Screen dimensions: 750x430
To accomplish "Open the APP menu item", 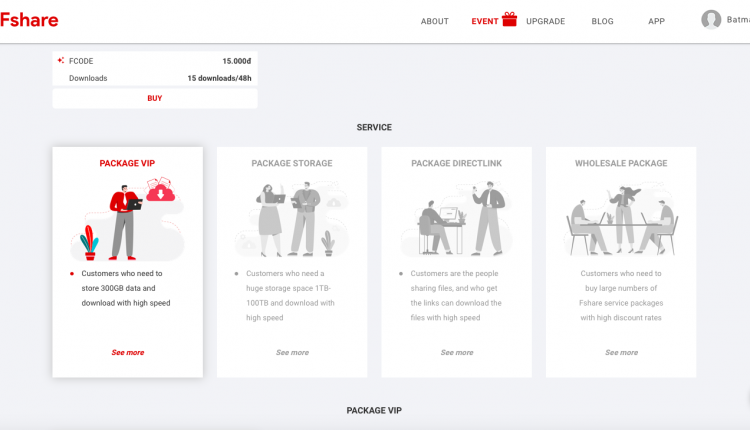I will coord(656,21).
